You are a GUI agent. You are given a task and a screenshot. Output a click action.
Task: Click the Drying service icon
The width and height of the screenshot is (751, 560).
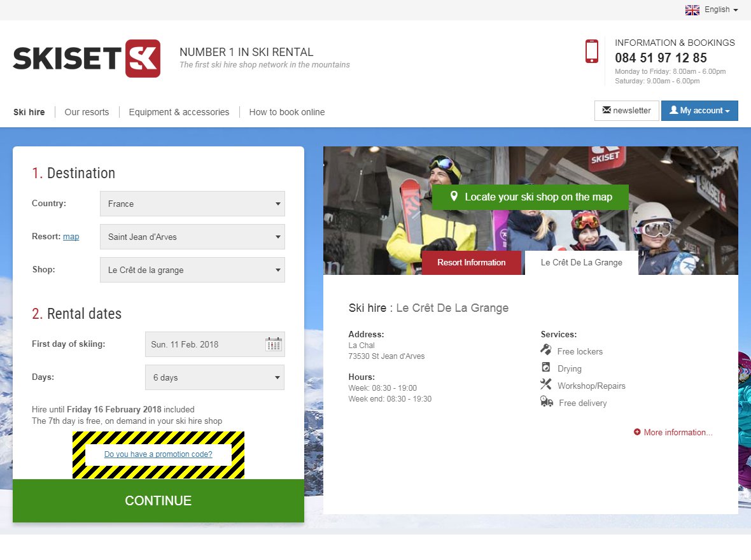[545, 367]
